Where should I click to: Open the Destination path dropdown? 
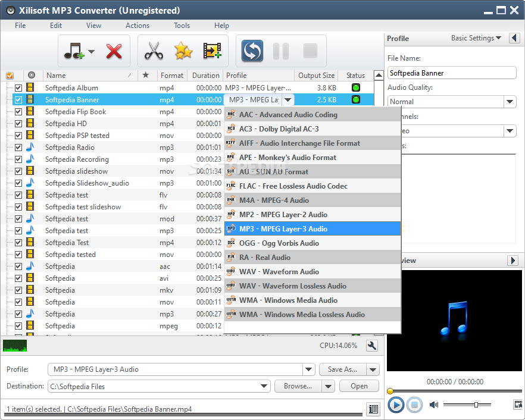pyautogui.click(x=264, y=386)
